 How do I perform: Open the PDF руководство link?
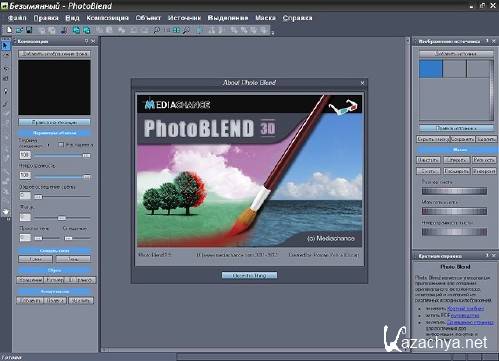465,315
